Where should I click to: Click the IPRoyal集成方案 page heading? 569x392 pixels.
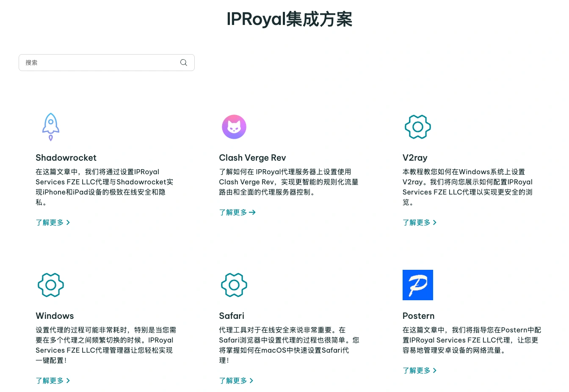point(290,19)
